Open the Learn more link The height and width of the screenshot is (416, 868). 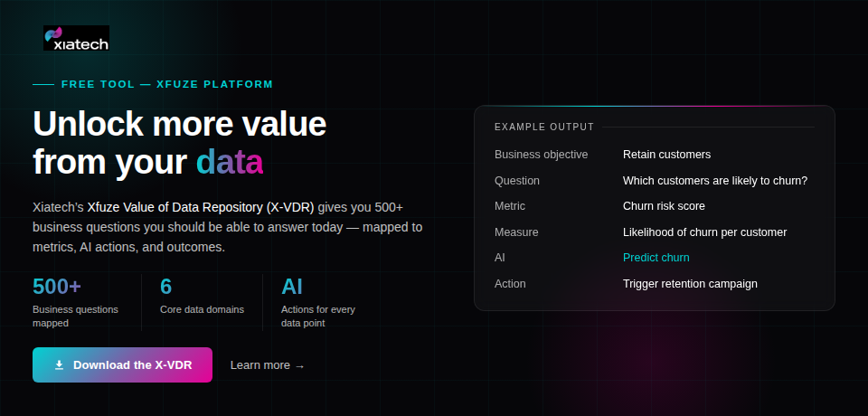(260, 365)
